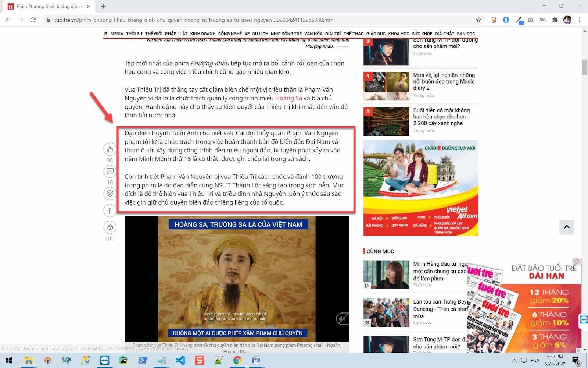
Task: Share the article via the Facebook icon
Action: (110, 210)
